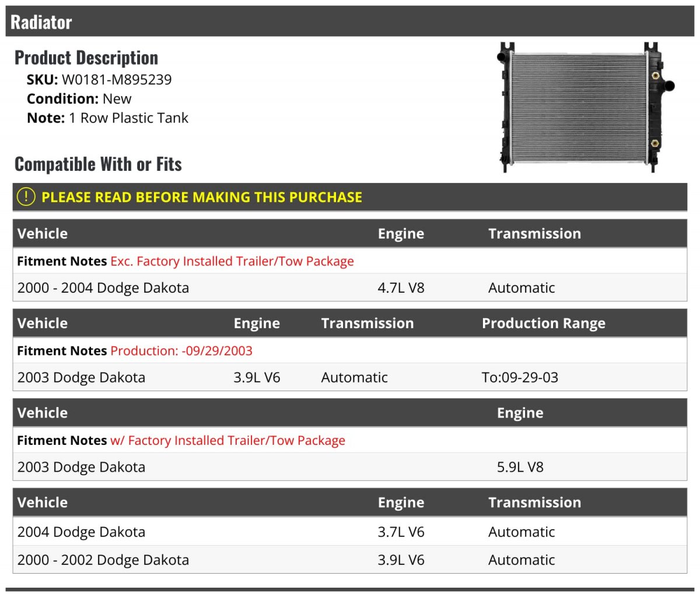This screenshot has height=597, width=700.
Task: Click the 5.9L V8 engine cell
Action: click(520, 468)
